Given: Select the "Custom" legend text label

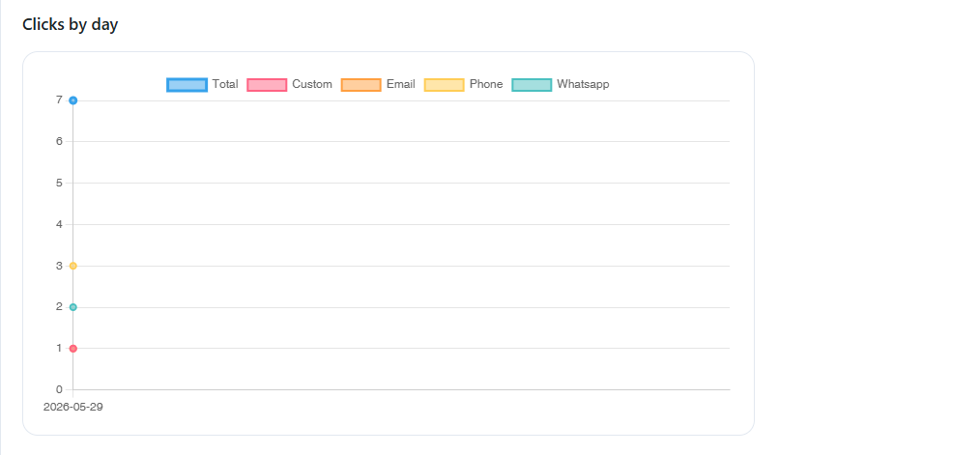Looking at the screenshot, I should click(x=312, y=84).
